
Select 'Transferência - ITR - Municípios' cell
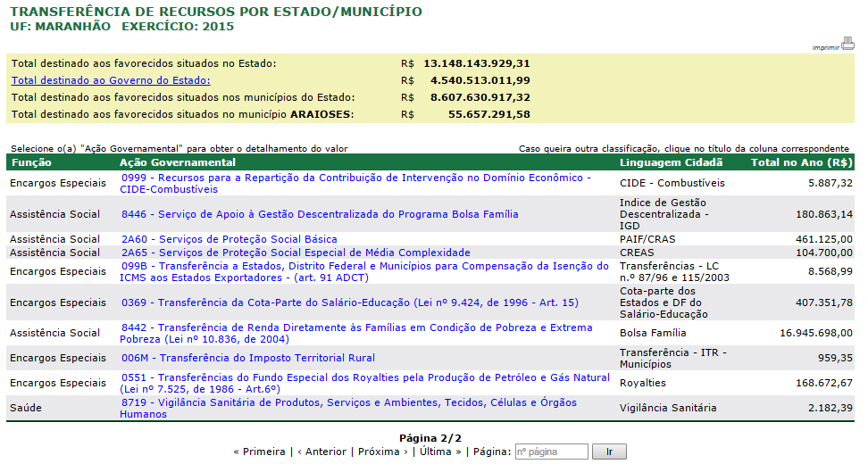tap(673, 358)
